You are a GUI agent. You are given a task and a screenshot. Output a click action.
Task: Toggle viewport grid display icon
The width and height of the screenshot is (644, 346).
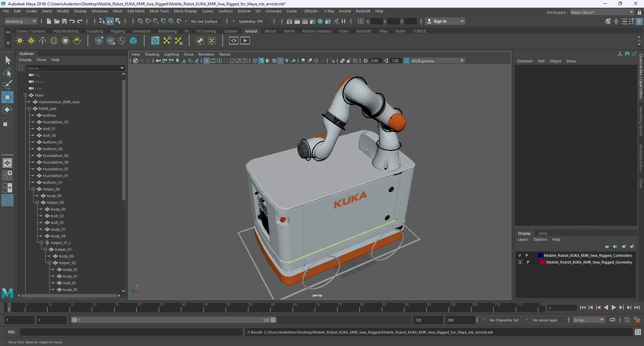(x=207, y=61)
